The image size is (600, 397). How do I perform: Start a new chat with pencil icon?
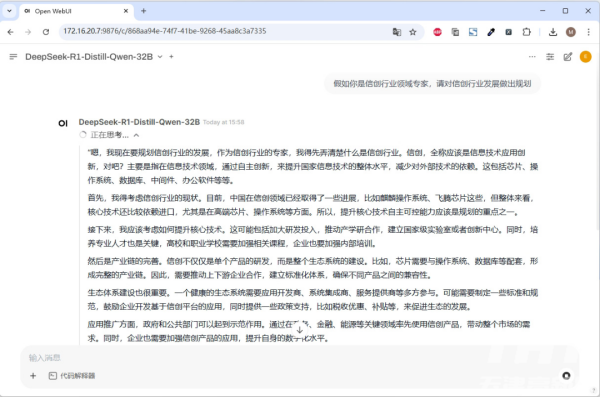point(568,57)
